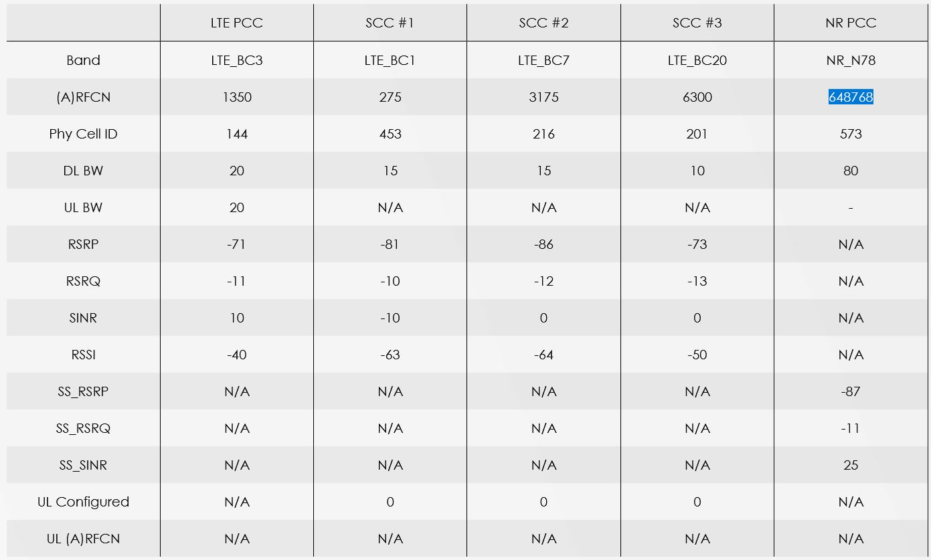The width and height of the screenshot is (931, 560).
Task: Click Phy Cell ID value 573
Action: tap(851, 134)
